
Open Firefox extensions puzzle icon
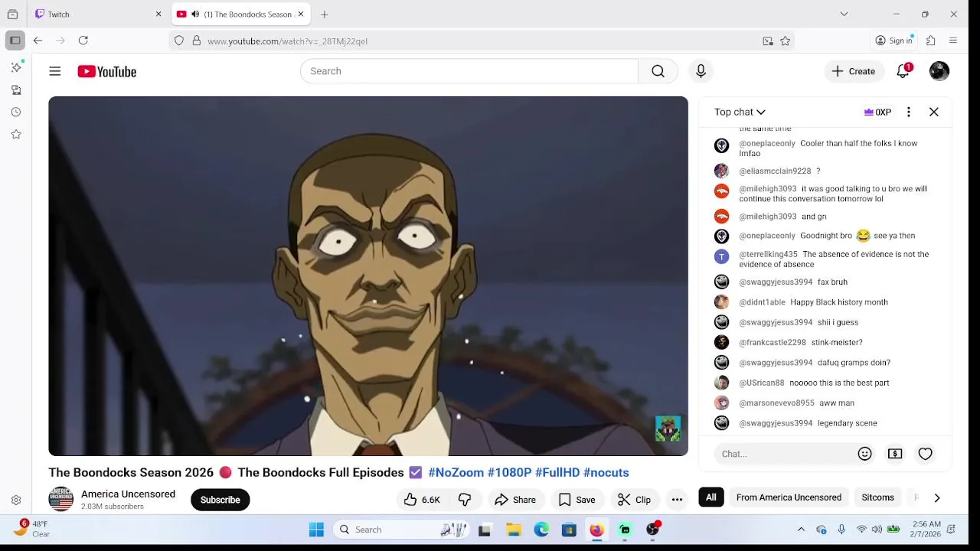point(931,41)
